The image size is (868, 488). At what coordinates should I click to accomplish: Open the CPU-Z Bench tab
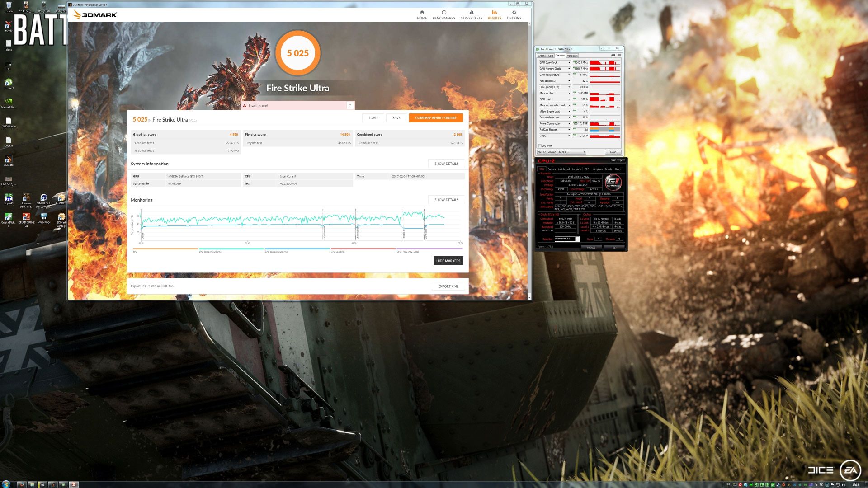click(x=609, y=169)
